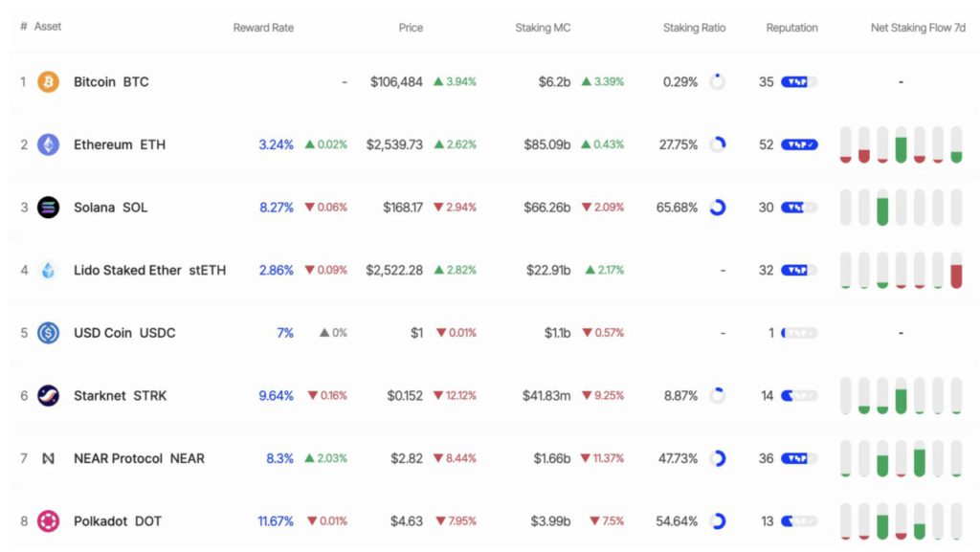Click Ethereum's net staking flow chart

pos(901,144)
